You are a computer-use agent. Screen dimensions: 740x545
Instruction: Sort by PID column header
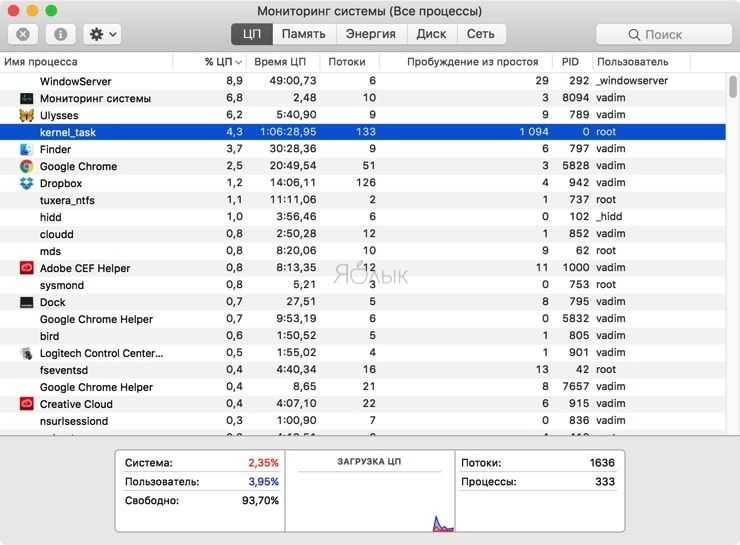click(570, 62)
